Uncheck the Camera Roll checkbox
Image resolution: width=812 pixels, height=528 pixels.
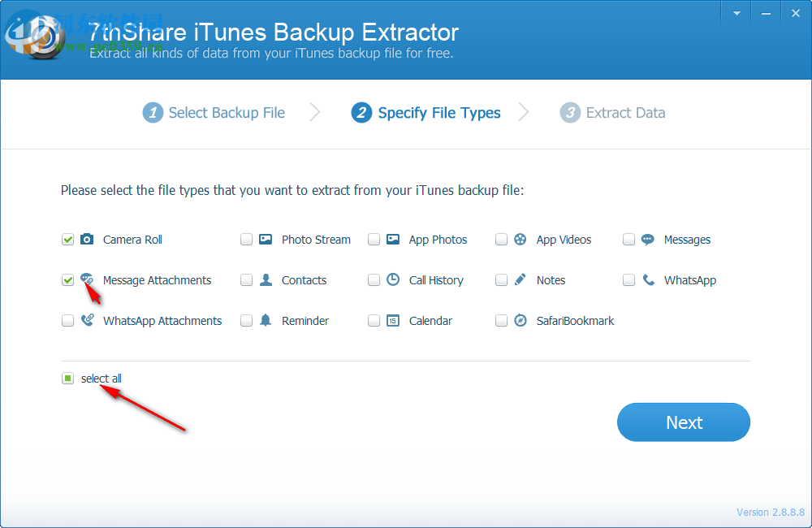click(x=67, y=240)
